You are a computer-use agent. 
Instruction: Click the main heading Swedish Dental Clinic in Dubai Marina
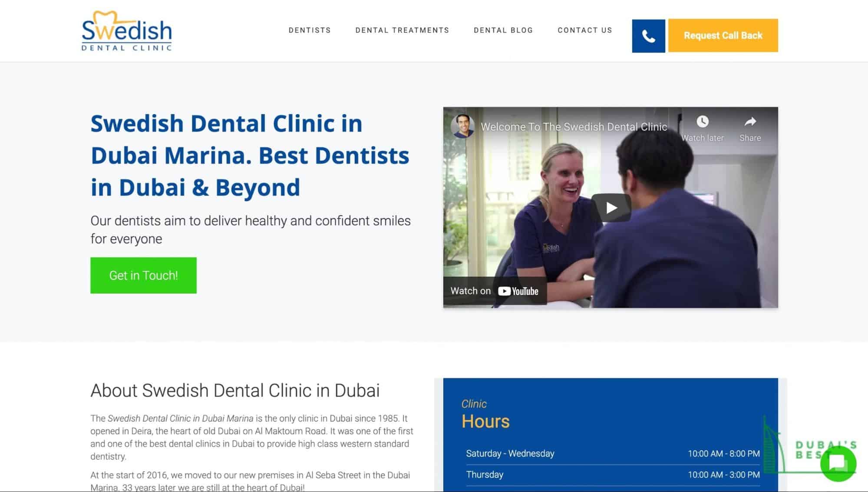[x=250, y=155]
